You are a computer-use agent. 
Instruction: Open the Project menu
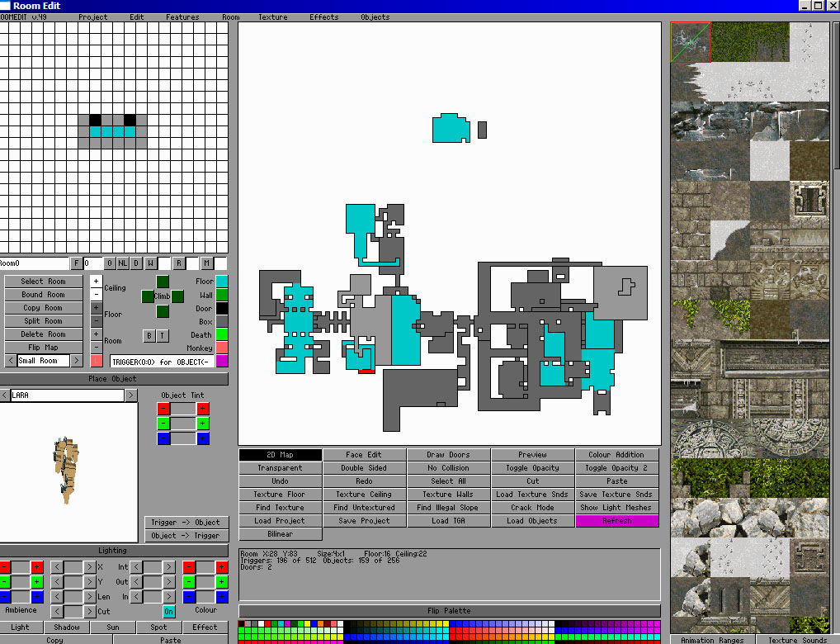(92, 17)
